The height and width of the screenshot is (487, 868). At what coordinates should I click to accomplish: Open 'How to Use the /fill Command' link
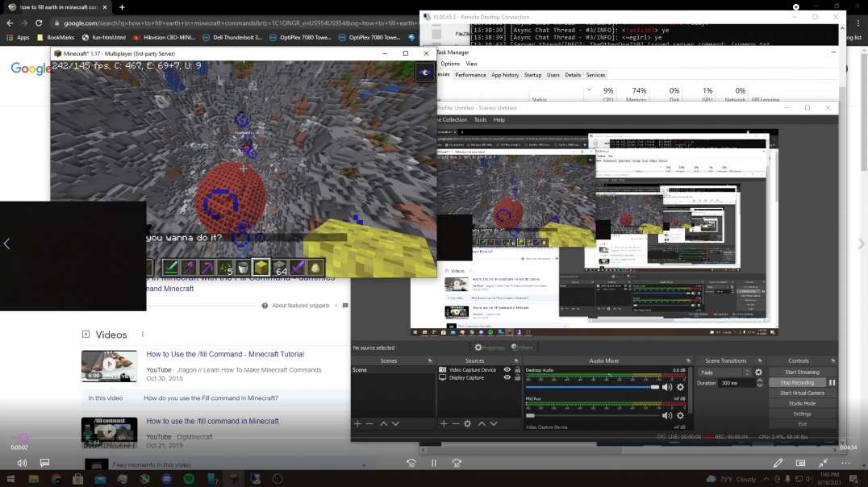(225, 354)
